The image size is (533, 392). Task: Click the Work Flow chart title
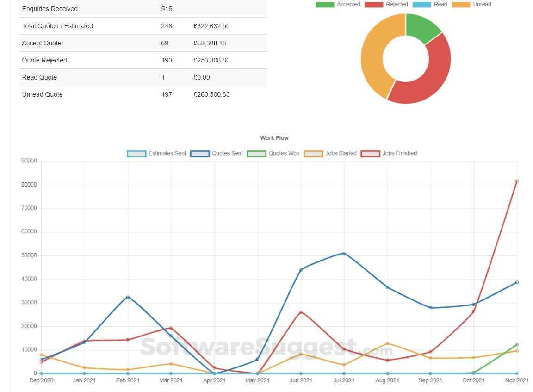tap(274, 138)
